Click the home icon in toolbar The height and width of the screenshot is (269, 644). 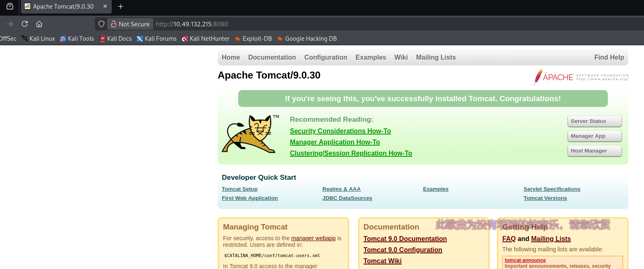pyautogui.click(x=39, y=24)
